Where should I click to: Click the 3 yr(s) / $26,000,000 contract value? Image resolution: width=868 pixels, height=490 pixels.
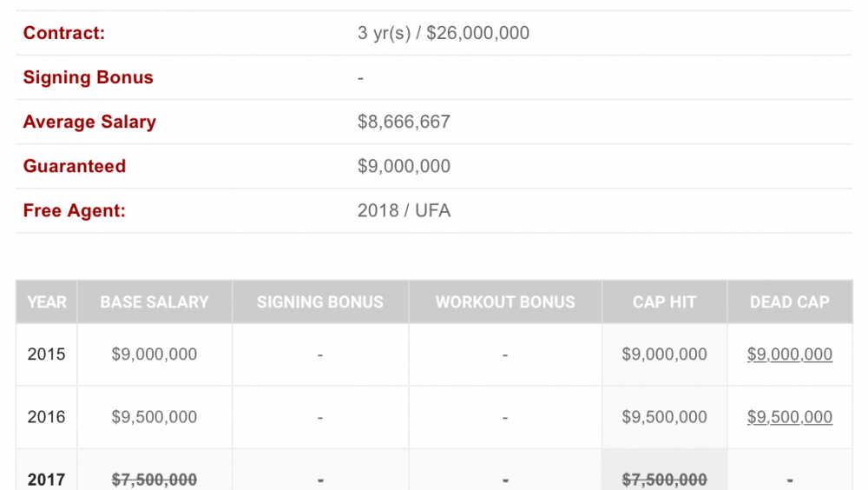(444, 33)
